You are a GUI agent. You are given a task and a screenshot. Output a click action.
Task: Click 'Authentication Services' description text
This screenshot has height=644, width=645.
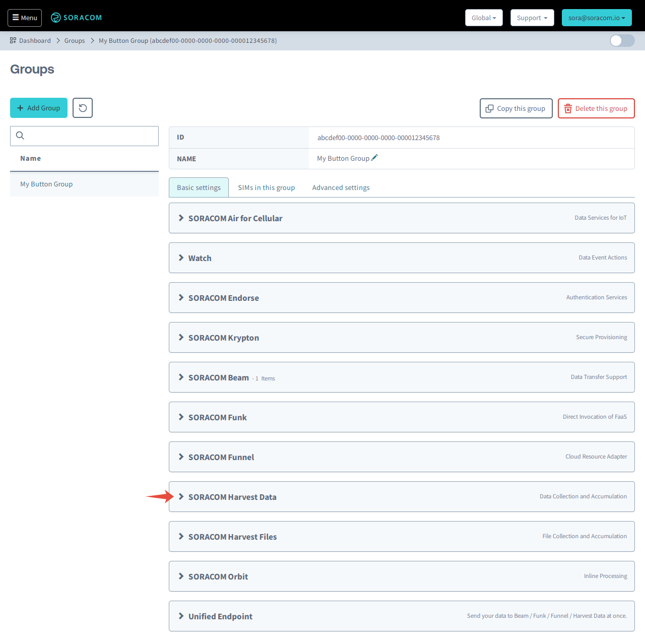click(597, 297)
